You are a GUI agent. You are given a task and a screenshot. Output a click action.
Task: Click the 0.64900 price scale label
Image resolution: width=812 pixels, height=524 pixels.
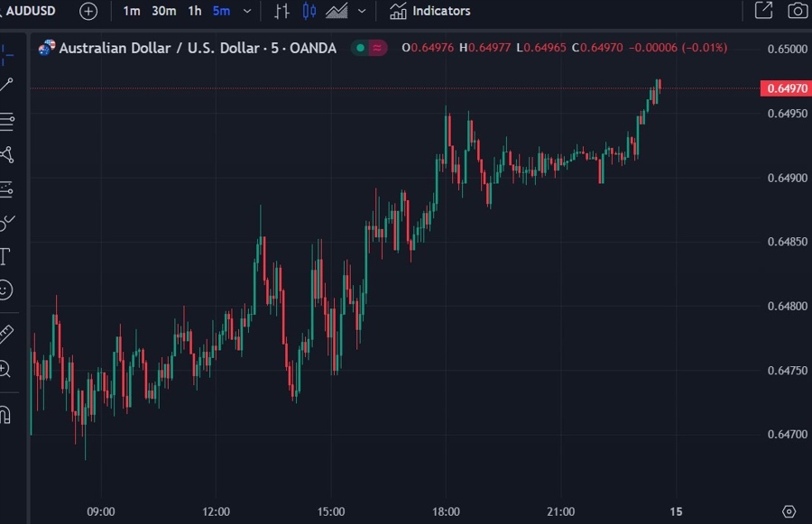[787, 178]
